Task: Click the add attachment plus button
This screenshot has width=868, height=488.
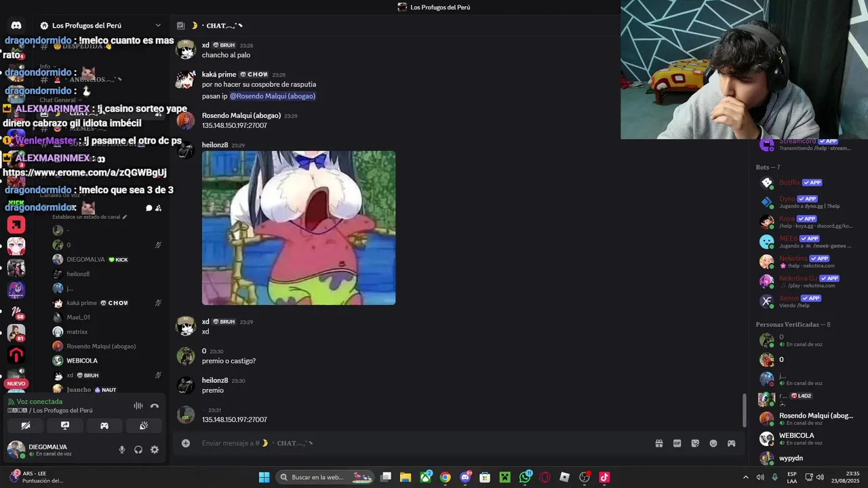Action: (x=186, y=443)
